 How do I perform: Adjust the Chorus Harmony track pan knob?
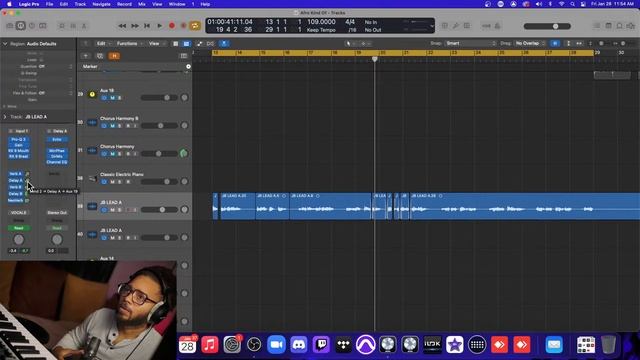pyautogui.click(x=184, y=153)
